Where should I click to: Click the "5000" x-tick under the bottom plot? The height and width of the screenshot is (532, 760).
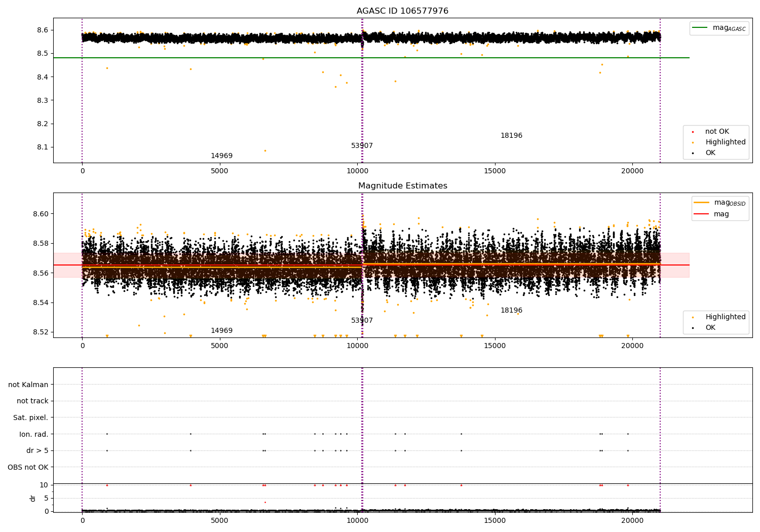(219, 521)
